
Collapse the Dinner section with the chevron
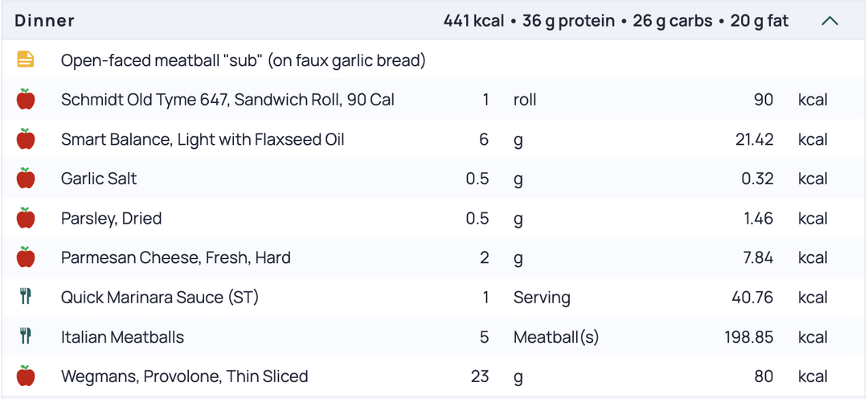tap(829, 21)
